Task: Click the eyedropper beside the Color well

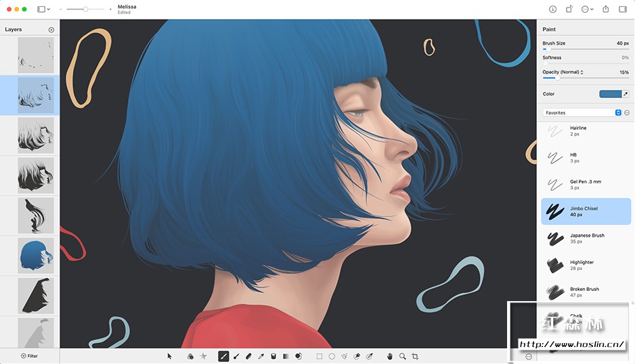Action: pos(626,94)
